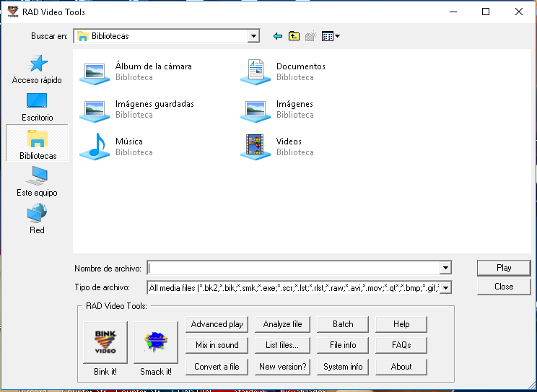This screenshot has width=537, height=392.
Task: Click the Convert a file button
Action: (217, 367)
